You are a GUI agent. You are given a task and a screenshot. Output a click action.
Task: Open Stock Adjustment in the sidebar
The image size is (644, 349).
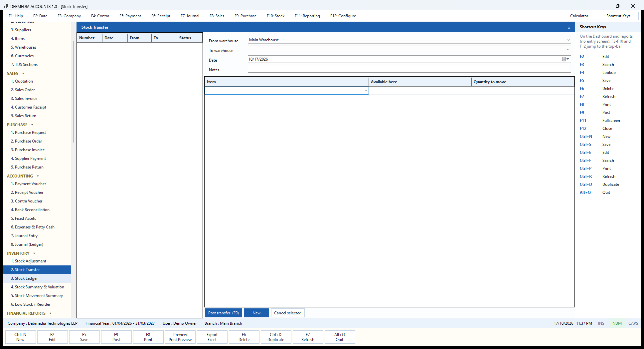click(x=37, y=261)
